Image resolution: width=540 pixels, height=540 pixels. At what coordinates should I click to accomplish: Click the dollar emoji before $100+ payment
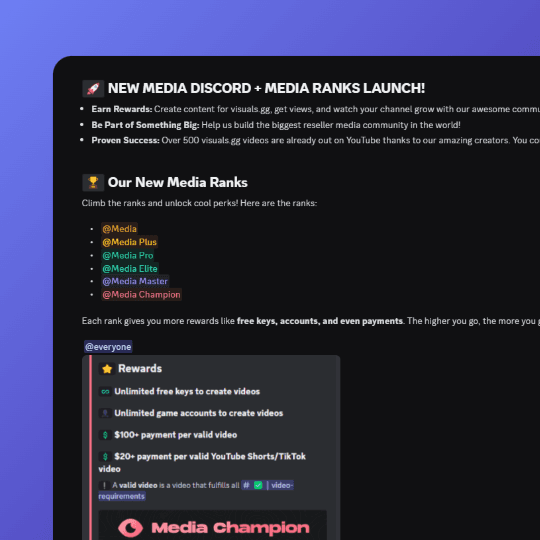coord(105,435)
